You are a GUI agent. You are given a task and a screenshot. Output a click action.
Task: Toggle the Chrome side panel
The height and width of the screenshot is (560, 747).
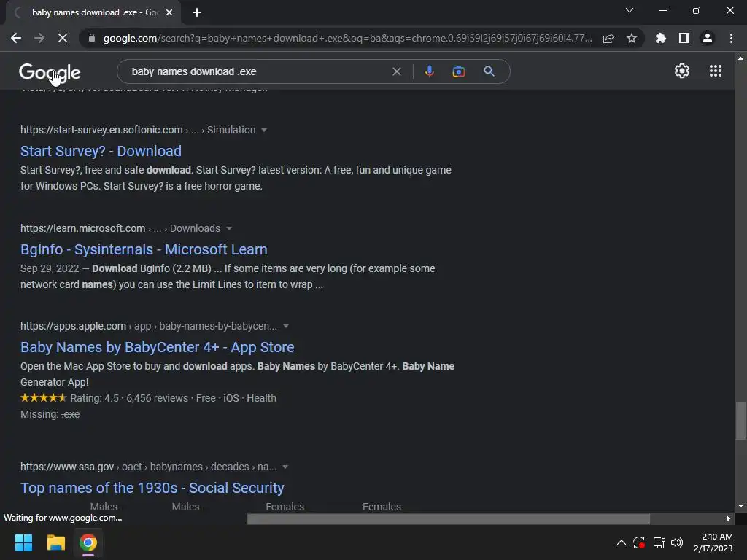684,38
